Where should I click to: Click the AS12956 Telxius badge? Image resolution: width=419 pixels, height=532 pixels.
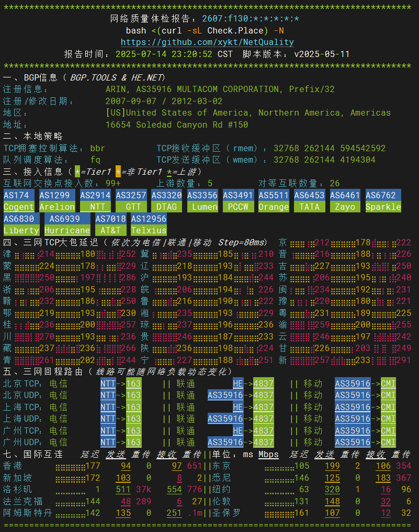pyautogui.click(x=149, y=224)
